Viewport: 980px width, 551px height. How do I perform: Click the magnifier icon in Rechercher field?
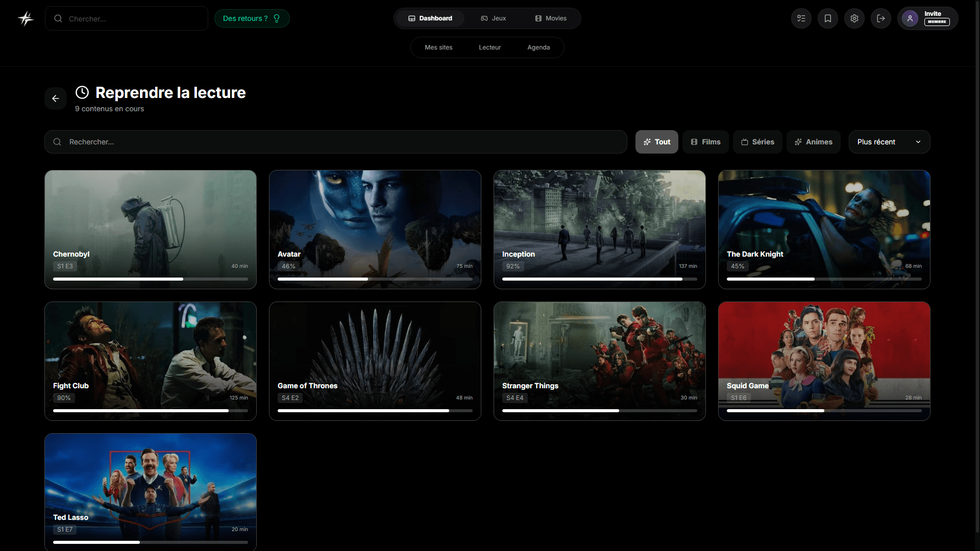tap(57, 142)
